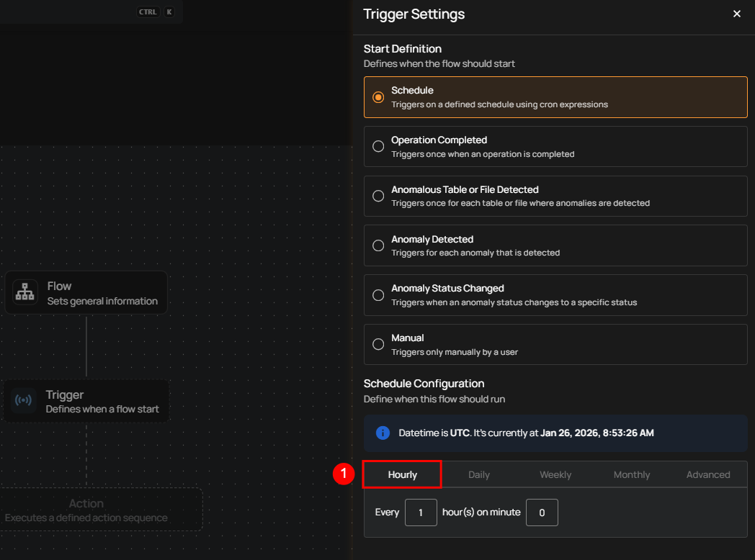Screen dimensions: 755x560
Task: Click the Action placeholder node
Action: 86,510
